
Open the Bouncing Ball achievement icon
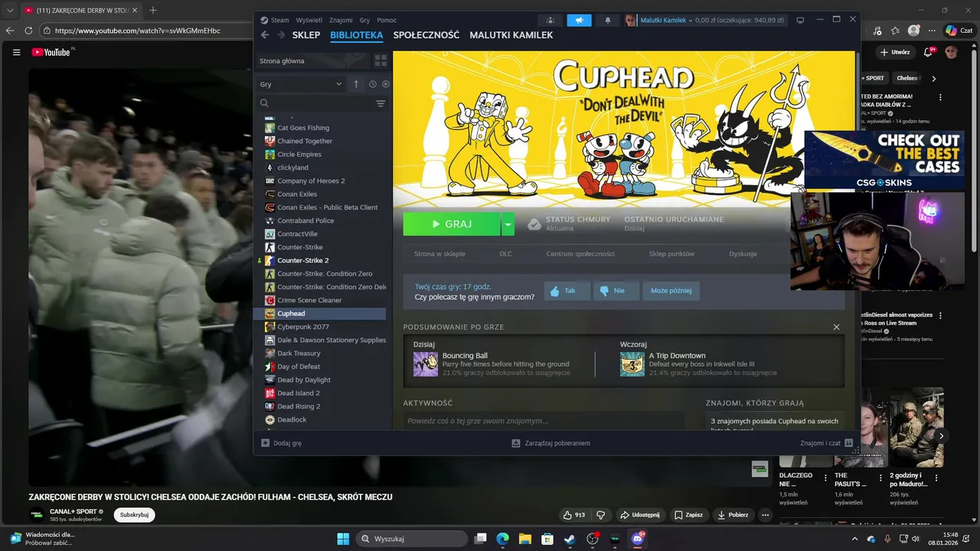coord(426,364)
